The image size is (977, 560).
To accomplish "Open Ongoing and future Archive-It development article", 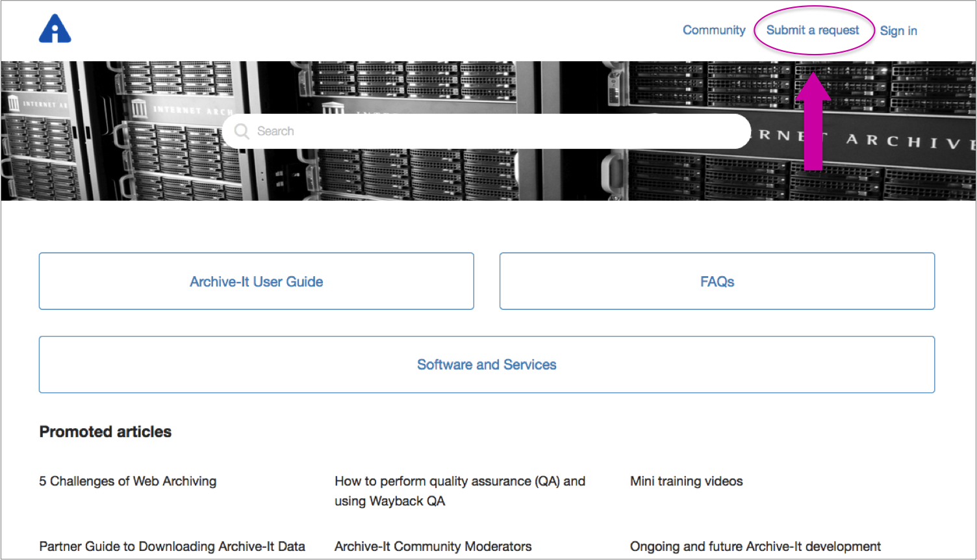I will click(755, 546).
